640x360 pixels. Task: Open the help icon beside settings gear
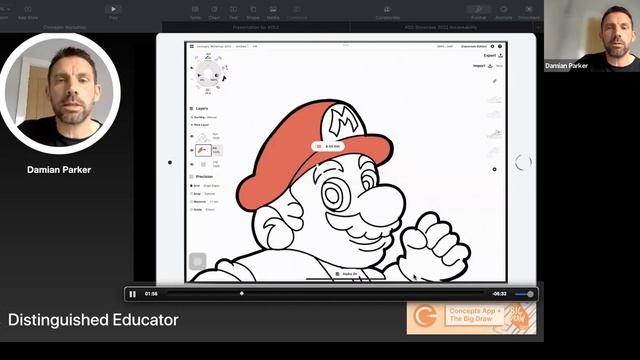500,47
